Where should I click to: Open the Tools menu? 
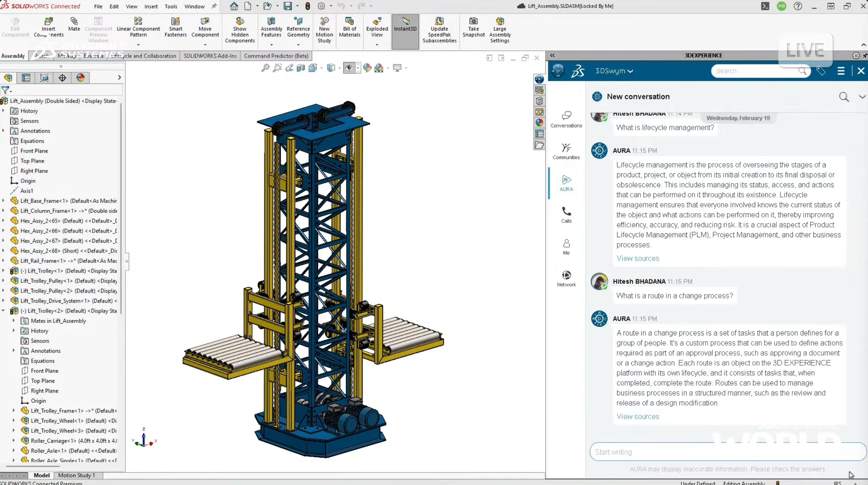[x=171, y=6]
